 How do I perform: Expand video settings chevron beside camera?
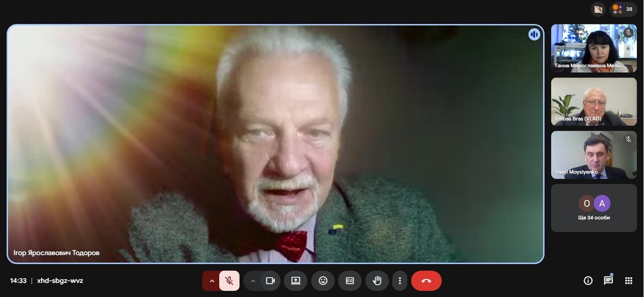point(253,281)
